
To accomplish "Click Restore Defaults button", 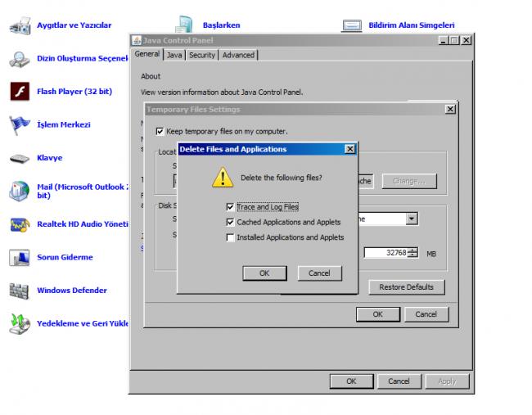I will (x=407, y=287).
